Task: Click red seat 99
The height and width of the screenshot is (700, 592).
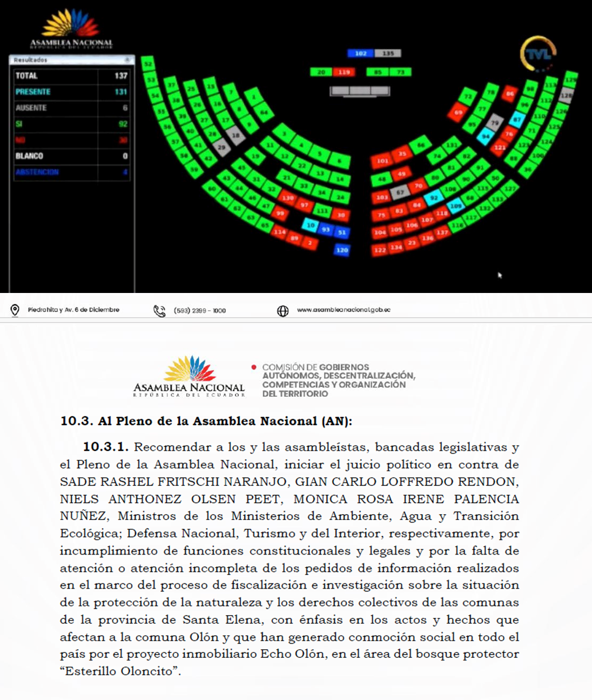Action: pos(280,213)
